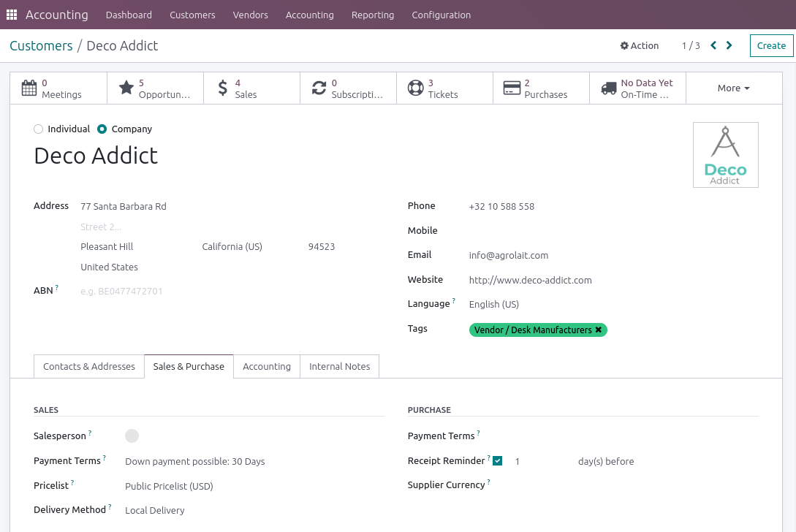Click the ZIP field 94523
Image resolution: width=796 pixels, height=532 pixels.
(322, 247)
